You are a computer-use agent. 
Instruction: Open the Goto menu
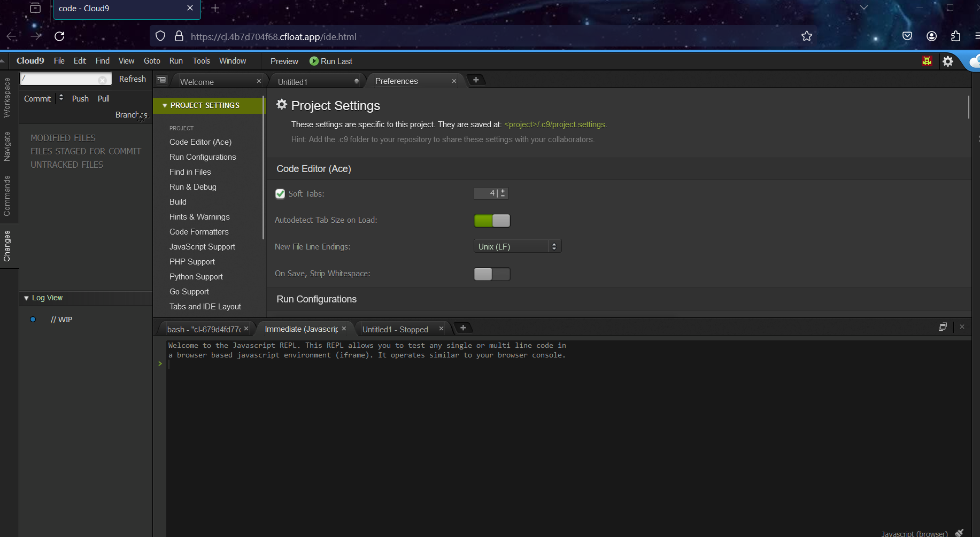click(x=152, y=61)
